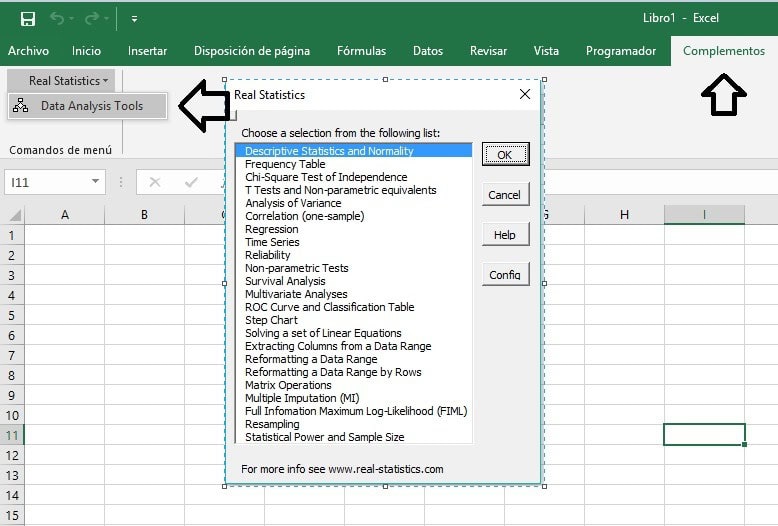The height and width of the screenshot is (526, 778).
Task: Select row 11 header
Action: (12, 435)
